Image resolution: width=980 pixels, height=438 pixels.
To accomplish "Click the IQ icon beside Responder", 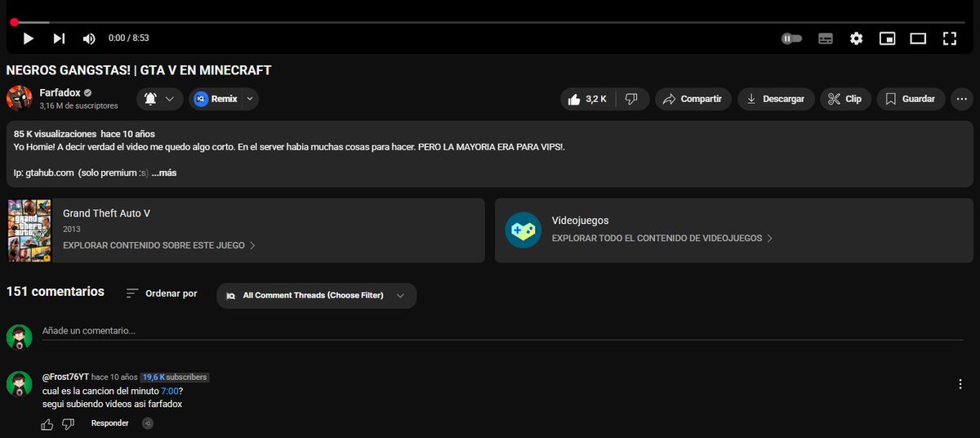I will coord(148,423).
